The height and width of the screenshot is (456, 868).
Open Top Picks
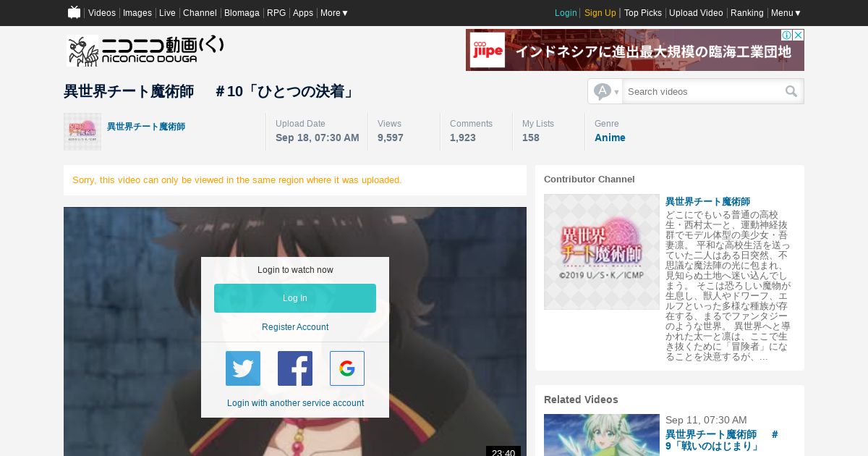(x=643, y=13)
